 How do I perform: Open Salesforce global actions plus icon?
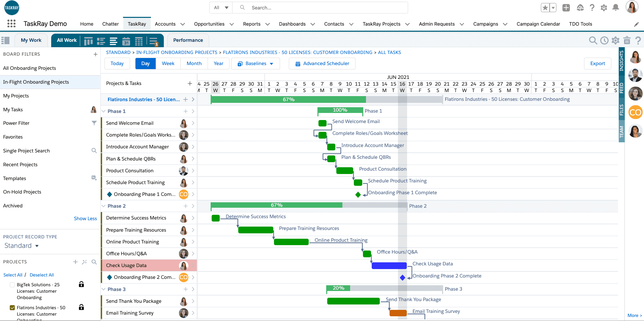(566, 7)
